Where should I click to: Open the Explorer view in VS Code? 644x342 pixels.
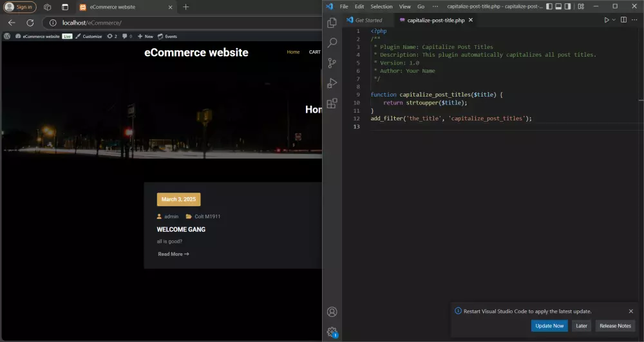tap(332, 23)
